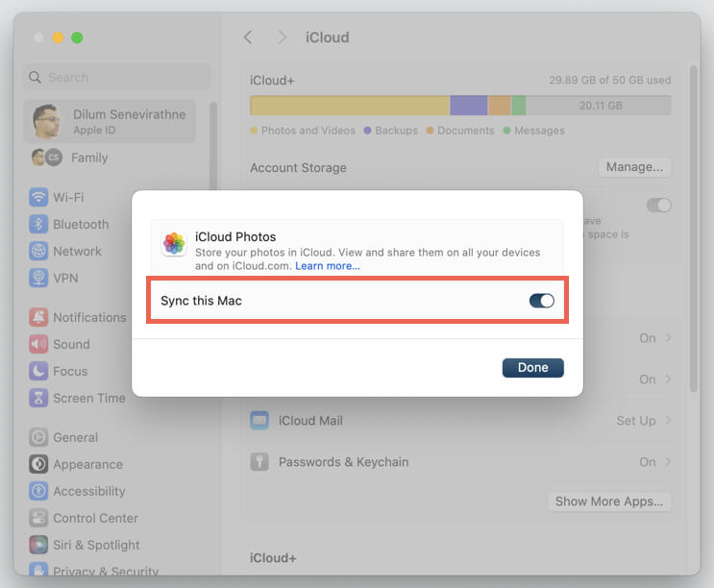Click the magnifier icon in search field
Image resolution: width=714 pixels, height=588 pixels.
pos(35,78)
